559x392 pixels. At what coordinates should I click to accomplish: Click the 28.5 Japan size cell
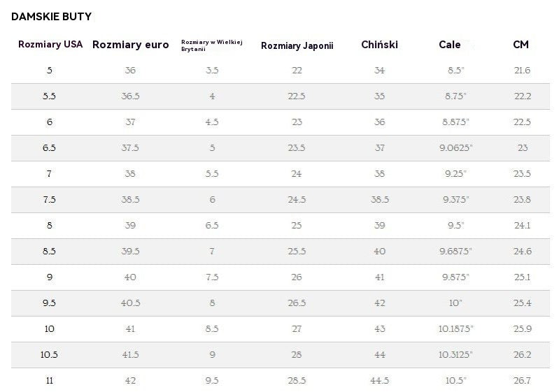tap(297, 381)
